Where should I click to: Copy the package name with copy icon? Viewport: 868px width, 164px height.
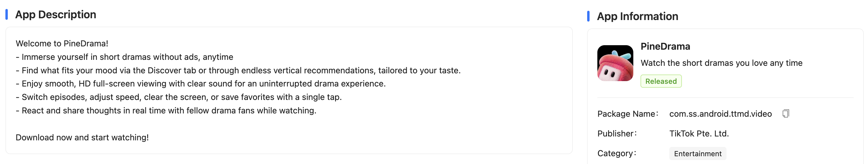(x=786, y=113)
